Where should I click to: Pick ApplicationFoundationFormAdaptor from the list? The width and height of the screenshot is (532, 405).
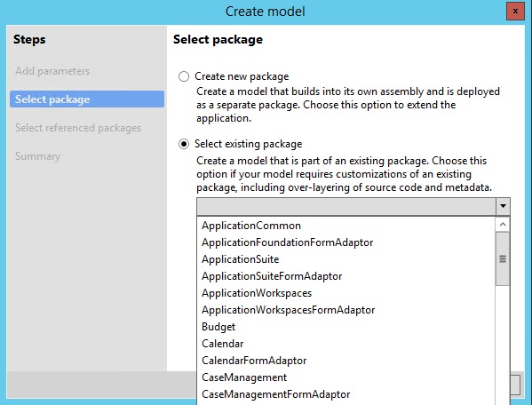tap(346, 242)
